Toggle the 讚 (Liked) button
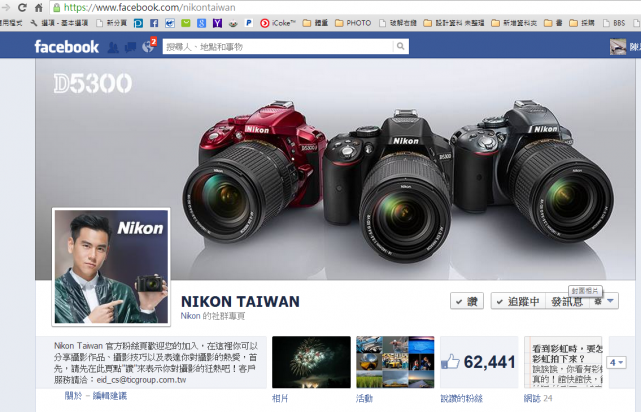641x412 pixels. point(467,301)
